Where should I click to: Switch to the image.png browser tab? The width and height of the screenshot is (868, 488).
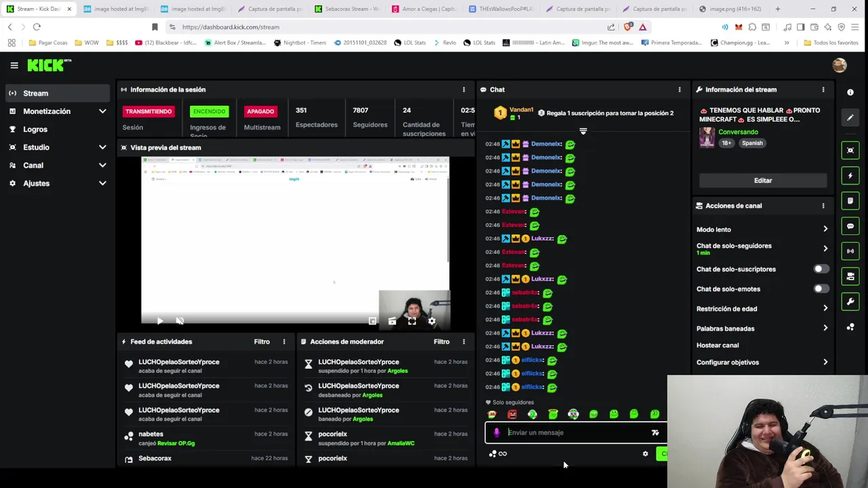(x=730, y=9)
